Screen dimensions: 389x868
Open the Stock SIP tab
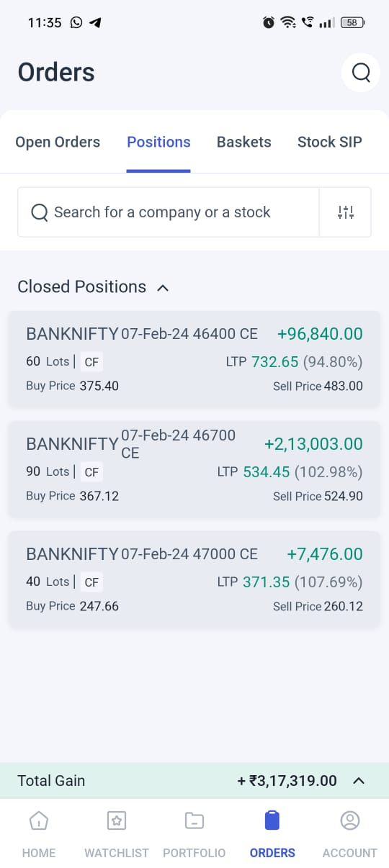[330, 142]
